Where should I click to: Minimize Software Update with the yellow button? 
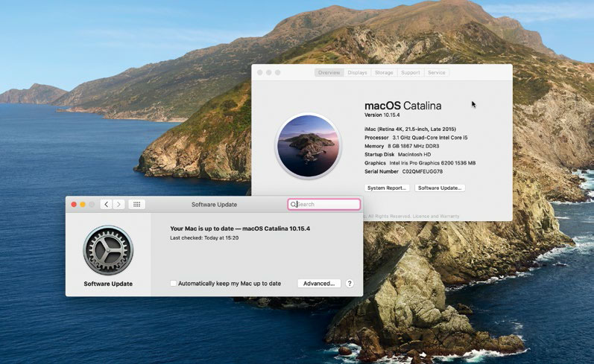tap(83, 204)
